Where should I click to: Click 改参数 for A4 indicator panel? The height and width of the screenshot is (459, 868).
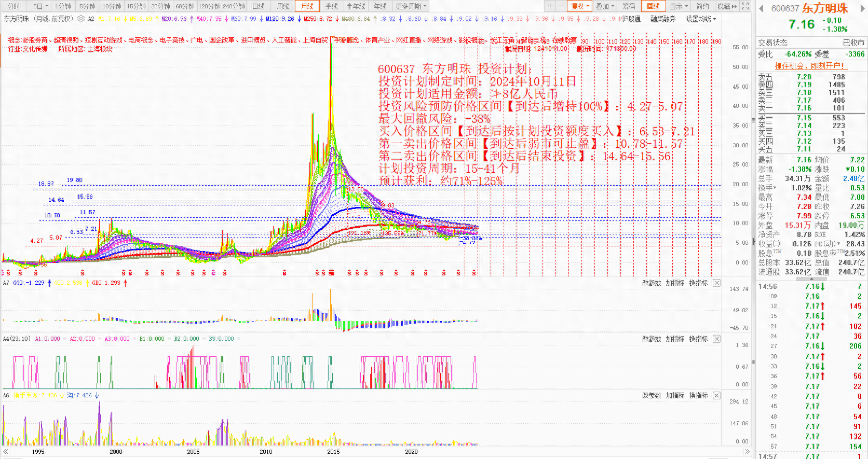tap(652, 339)
